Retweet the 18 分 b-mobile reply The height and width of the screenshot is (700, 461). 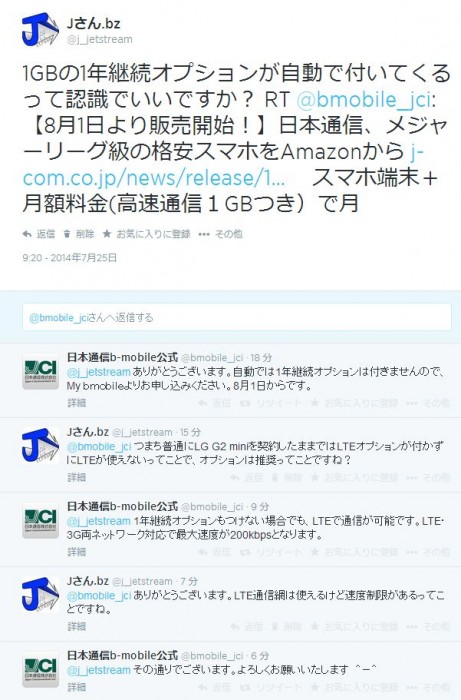pyautogui.click(x=272, y=403)
